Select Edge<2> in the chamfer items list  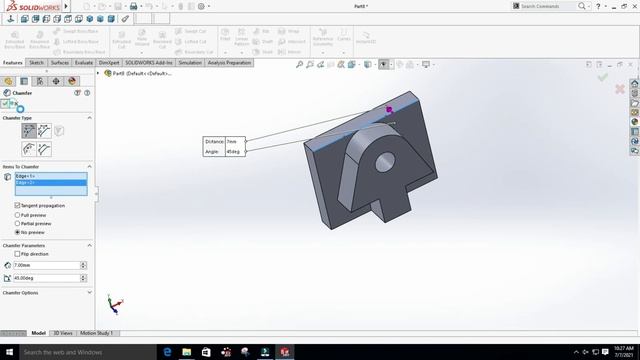pyautogui.click(x=51, y=182)
